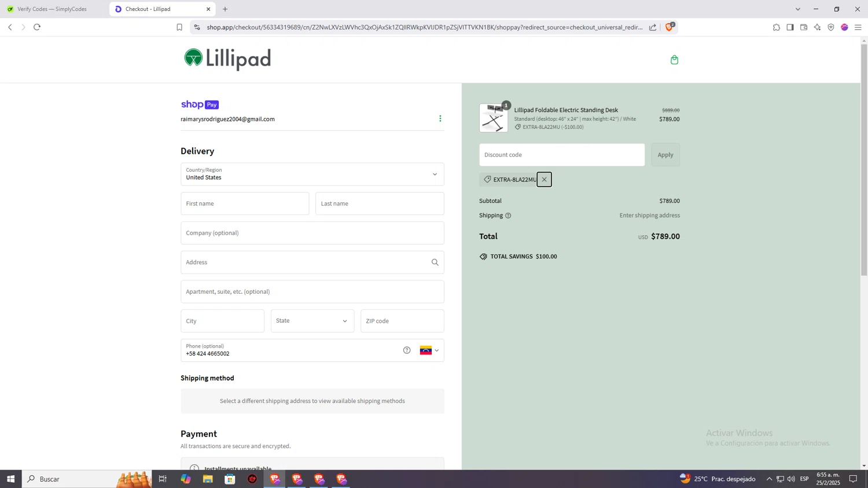
Task: Open the State dropdown
Action: tap(312, 321)
